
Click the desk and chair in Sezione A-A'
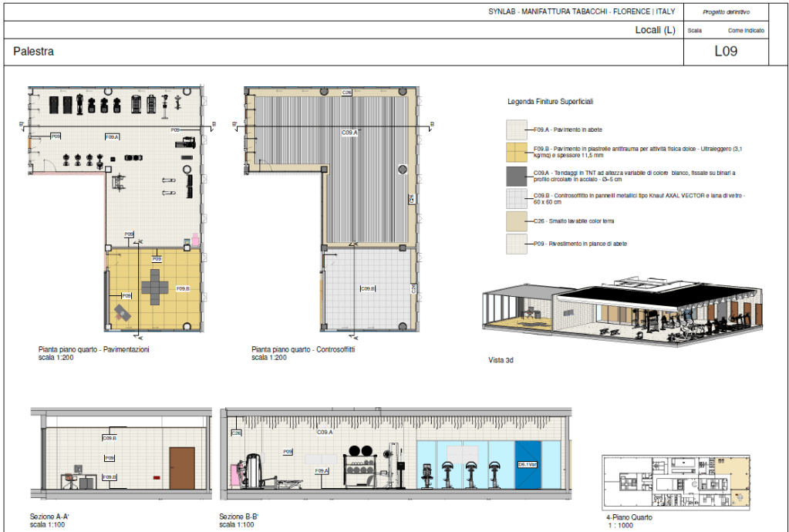77,477
